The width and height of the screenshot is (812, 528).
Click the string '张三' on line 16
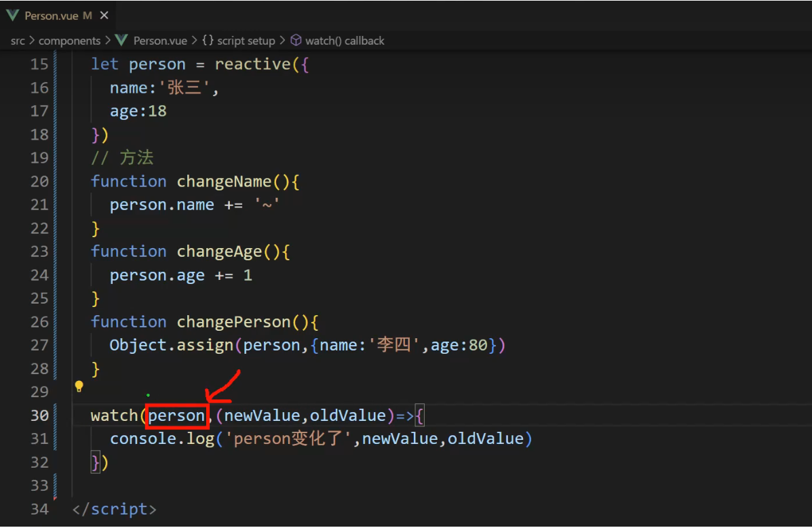(185, 87)
